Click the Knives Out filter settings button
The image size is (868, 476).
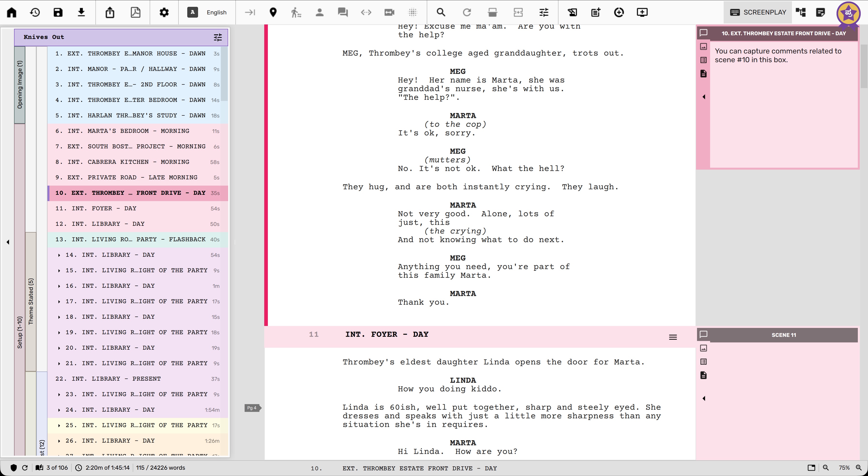[218, 37]
